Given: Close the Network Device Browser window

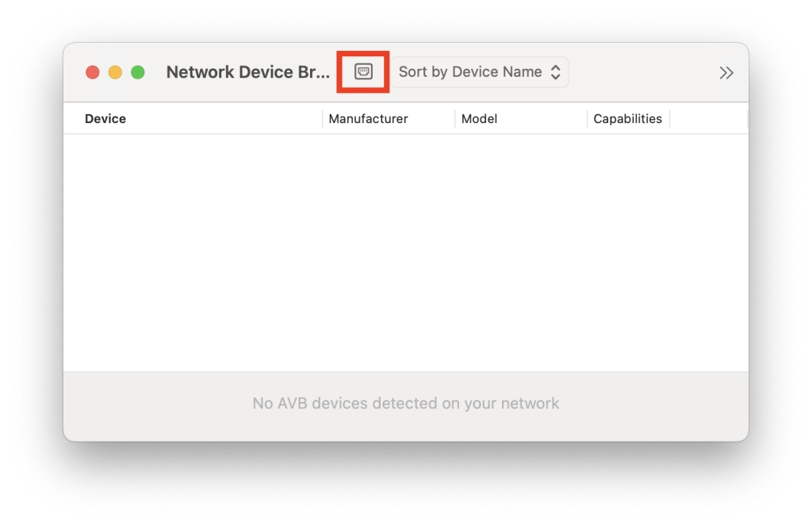Looking at the screenshot, I should [93, 72].
